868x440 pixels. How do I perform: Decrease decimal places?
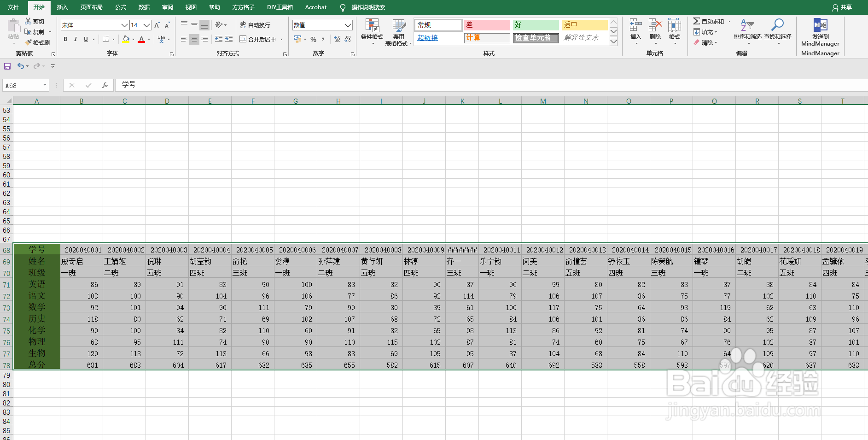348,39
